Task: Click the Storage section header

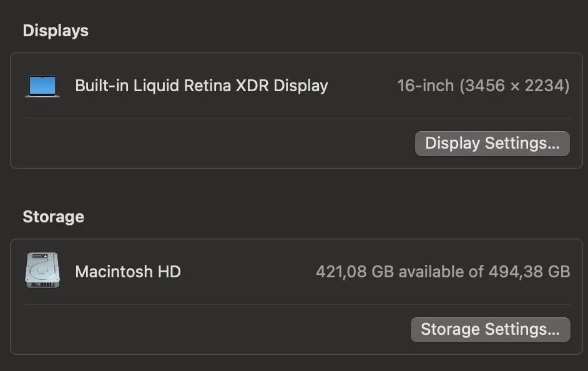Action: tap(53, 216)
